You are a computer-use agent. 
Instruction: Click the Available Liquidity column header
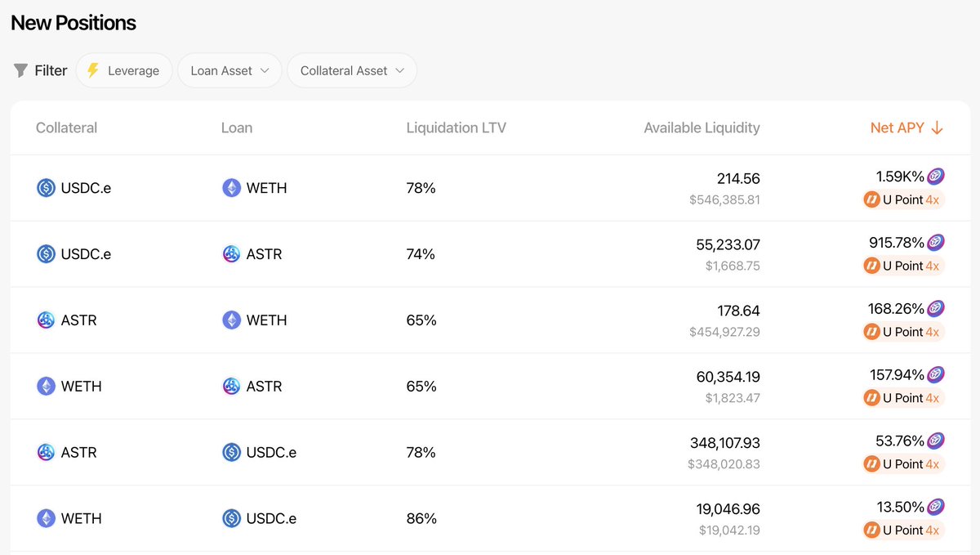click(x=702, y=128)
